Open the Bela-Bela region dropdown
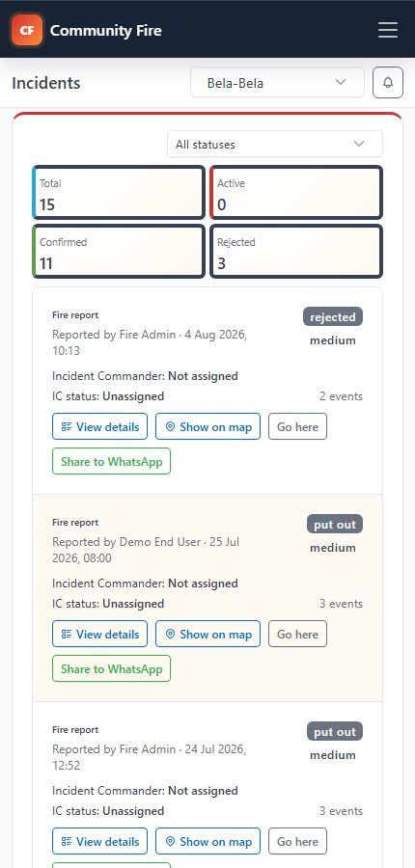The height and width of the screenshot is (868, 415). (x=277, y=83)
